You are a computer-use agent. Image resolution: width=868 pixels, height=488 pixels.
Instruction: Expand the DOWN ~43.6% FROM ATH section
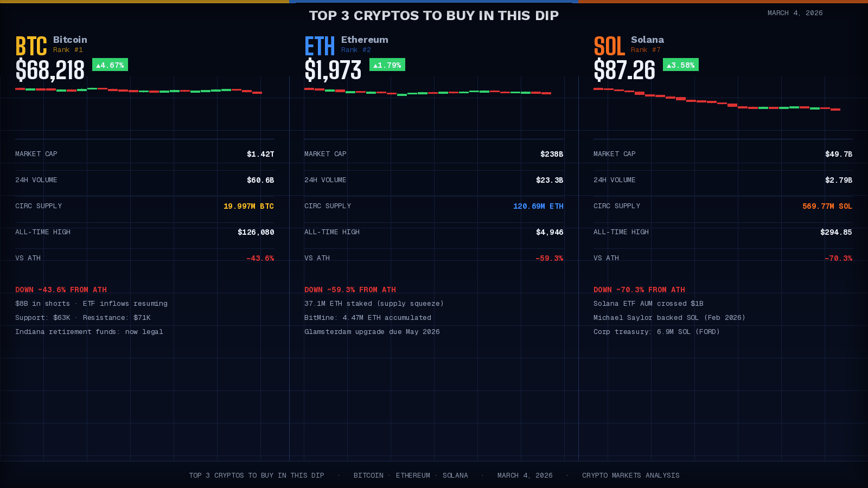tap(61, 290)
